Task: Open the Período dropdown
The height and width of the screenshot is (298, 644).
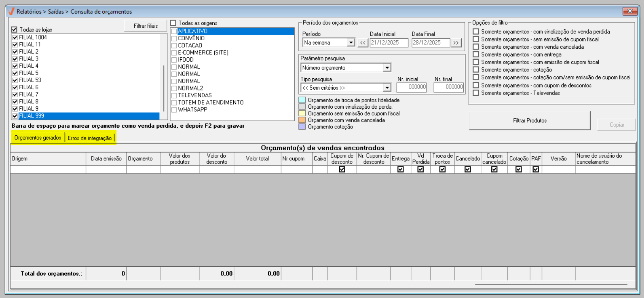Action: pos(351,43)
